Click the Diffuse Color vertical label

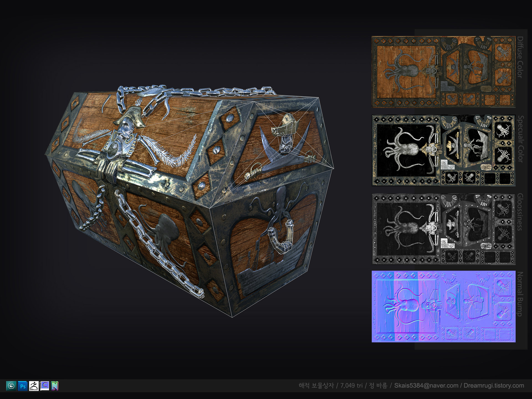click(520, 57)
